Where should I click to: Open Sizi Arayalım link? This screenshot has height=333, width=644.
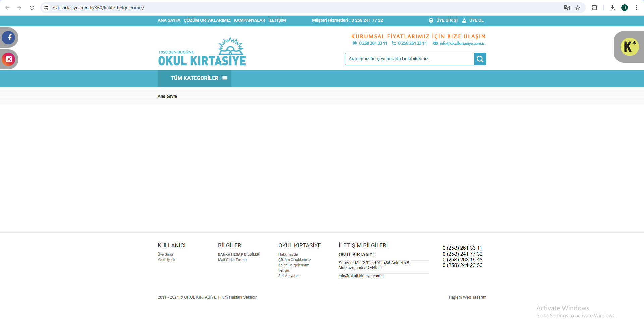coord(289,276)
